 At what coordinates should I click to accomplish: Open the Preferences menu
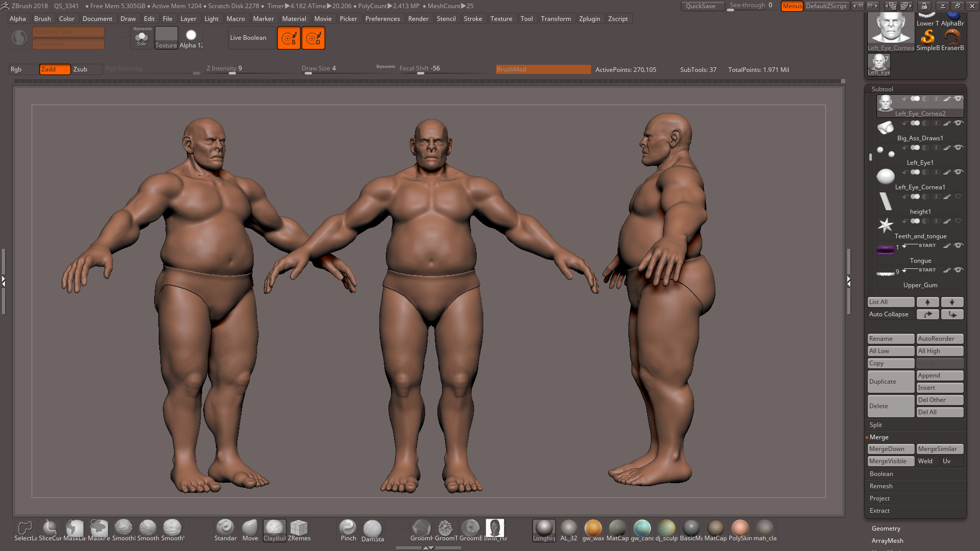[382, 19]
